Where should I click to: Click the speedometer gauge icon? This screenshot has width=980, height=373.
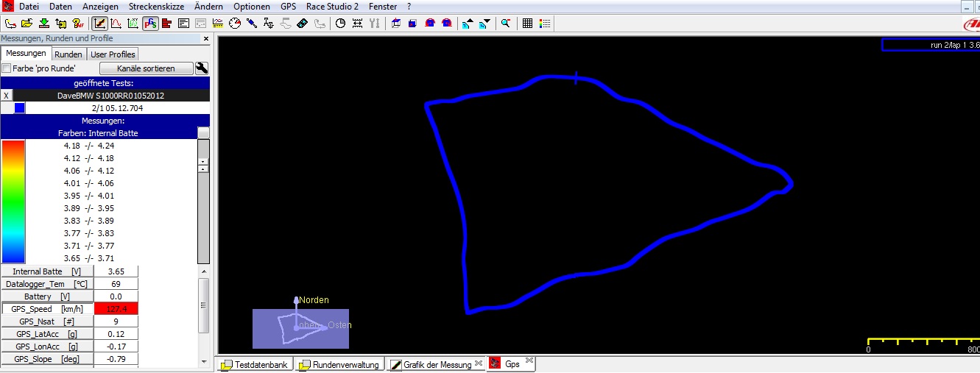tap(235, 23)
